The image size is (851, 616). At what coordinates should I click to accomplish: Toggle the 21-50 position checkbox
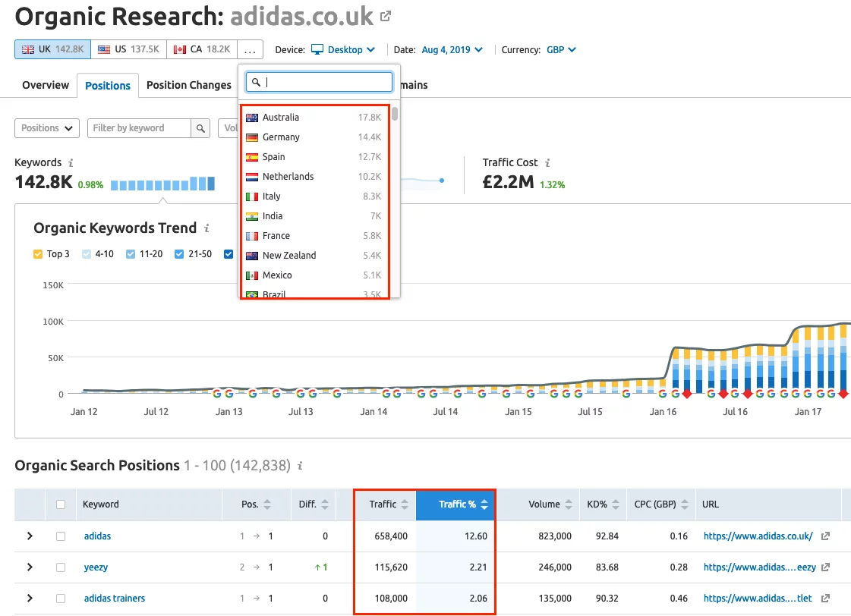[x=178, y=254]
